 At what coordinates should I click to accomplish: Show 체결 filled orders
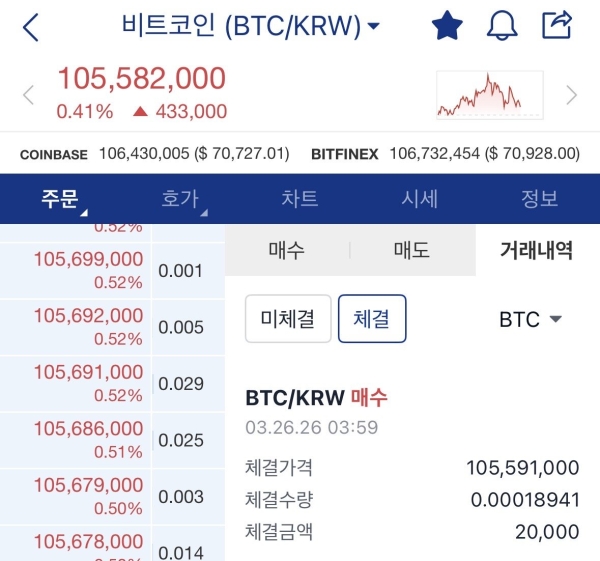pyautogui.click(x=372, y=319)
